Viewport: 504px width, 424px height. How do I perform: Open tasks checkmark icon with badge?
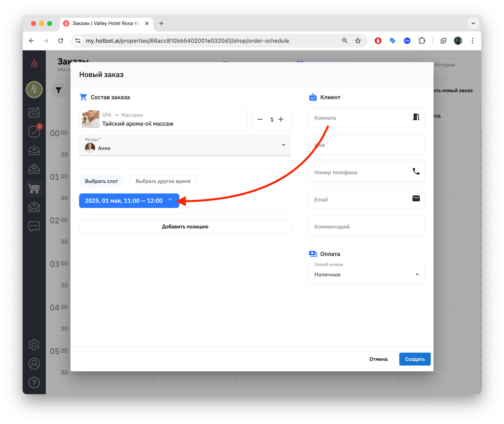pos(34,131)
